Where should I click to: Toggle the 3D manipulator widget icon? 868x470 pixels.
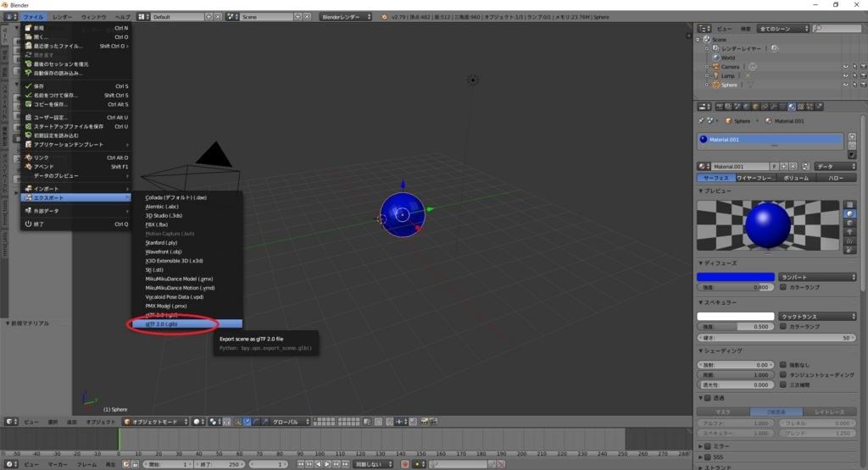click(x=238, y=422)
